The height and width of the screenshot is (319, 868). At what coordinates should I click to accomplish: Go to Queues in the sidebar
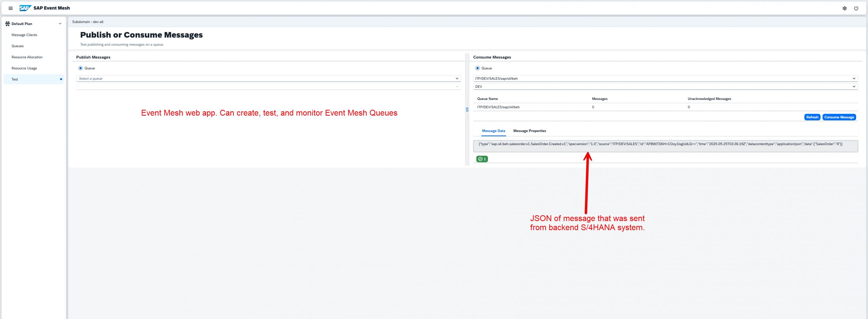point(18,46)
